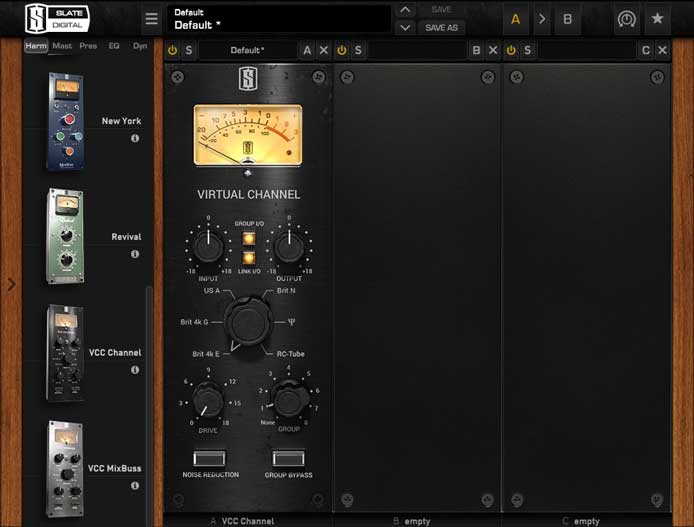
Task: Click small calibration screw below VU meter
Action: [x=248, y=173]
